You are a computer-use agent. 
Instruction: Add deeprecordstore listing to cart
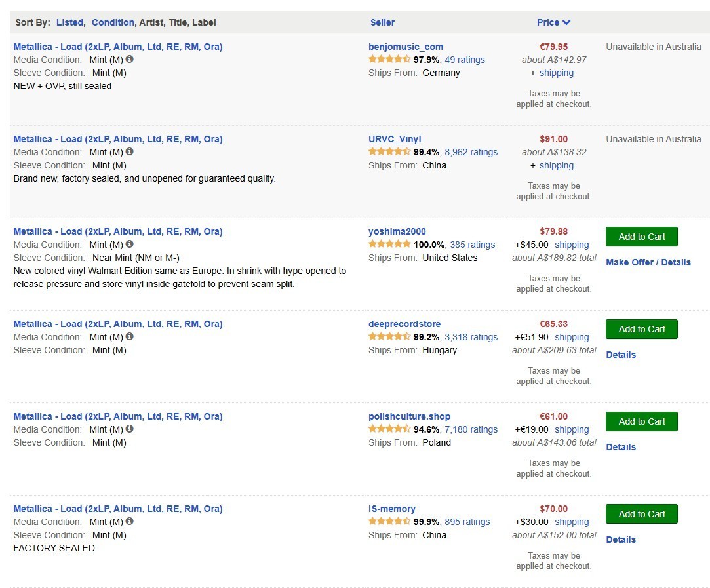pos(641,329)
